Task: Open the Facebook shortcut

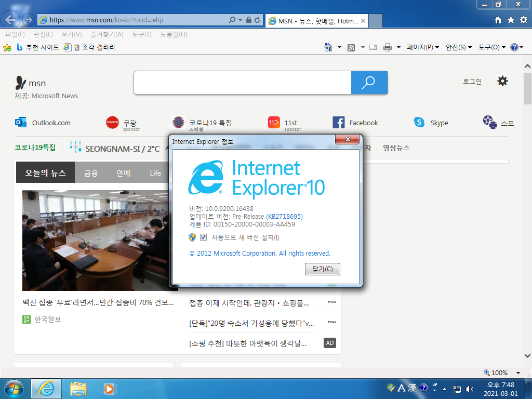Action: 355,123
